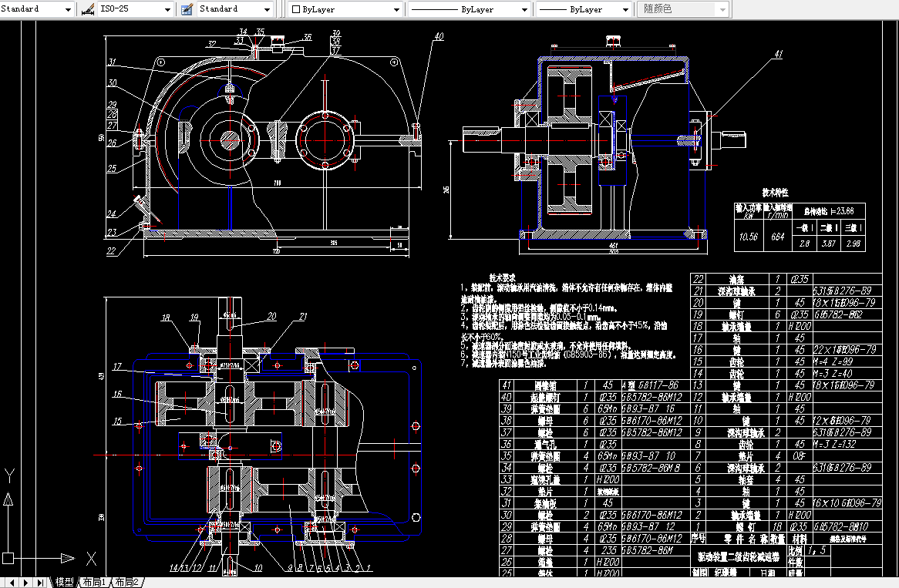Image resolution: width=899 pixels, height=588 pixels.
Task: Open the table style manager icon
Action: [x=187, y=9]
